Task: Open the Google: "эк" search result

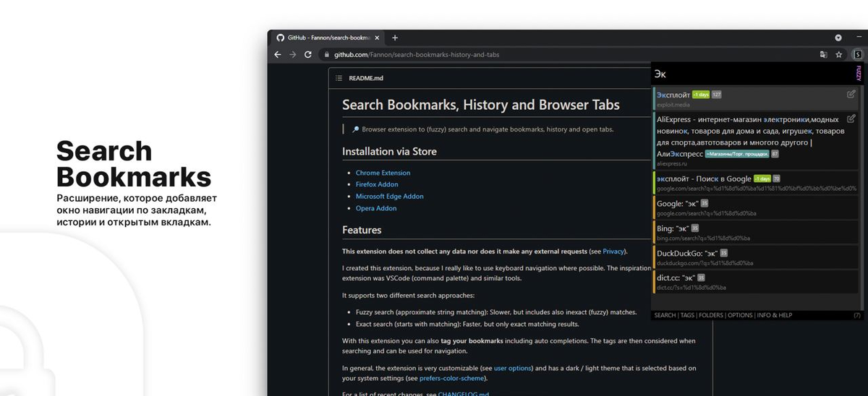Action: click(755, 207)
